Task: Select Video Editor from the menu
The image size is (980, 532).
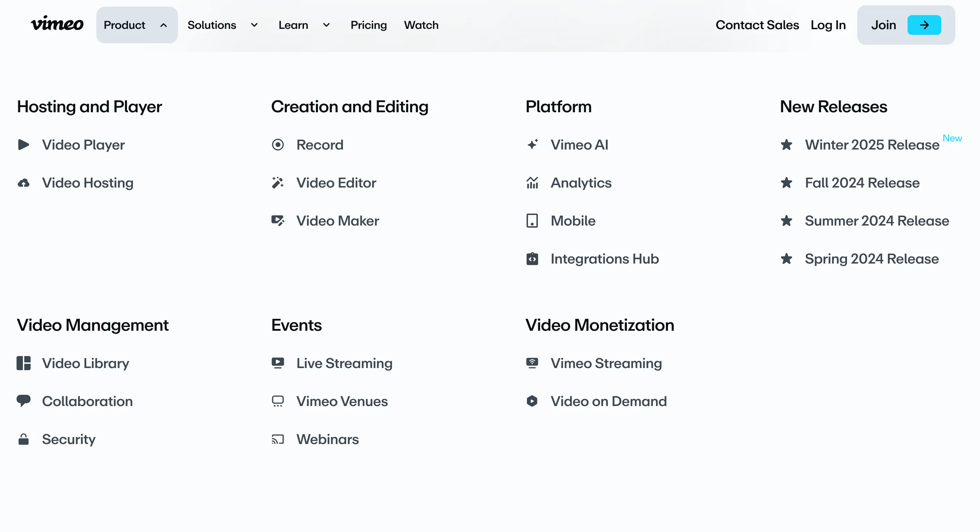Action: pyautogui.click(x=336, y=183)
